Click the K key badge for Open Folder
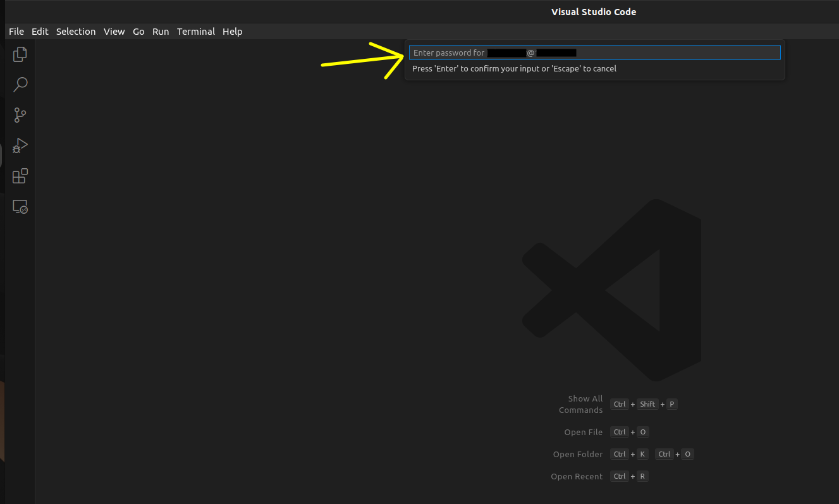The height and width of the screenshot is (504, 839). [x=642, y=454]
